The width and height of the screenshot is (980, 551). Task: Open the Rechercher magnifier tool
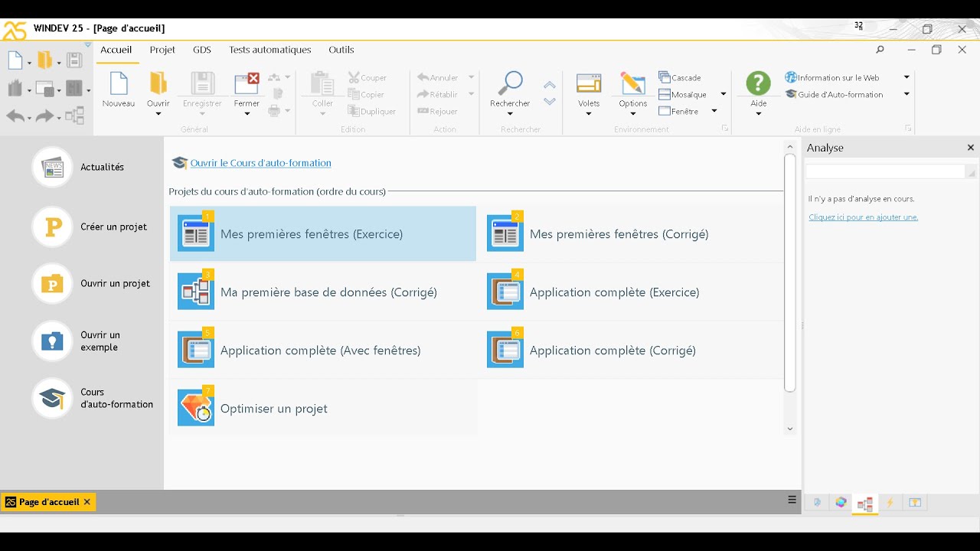(510, 83)
